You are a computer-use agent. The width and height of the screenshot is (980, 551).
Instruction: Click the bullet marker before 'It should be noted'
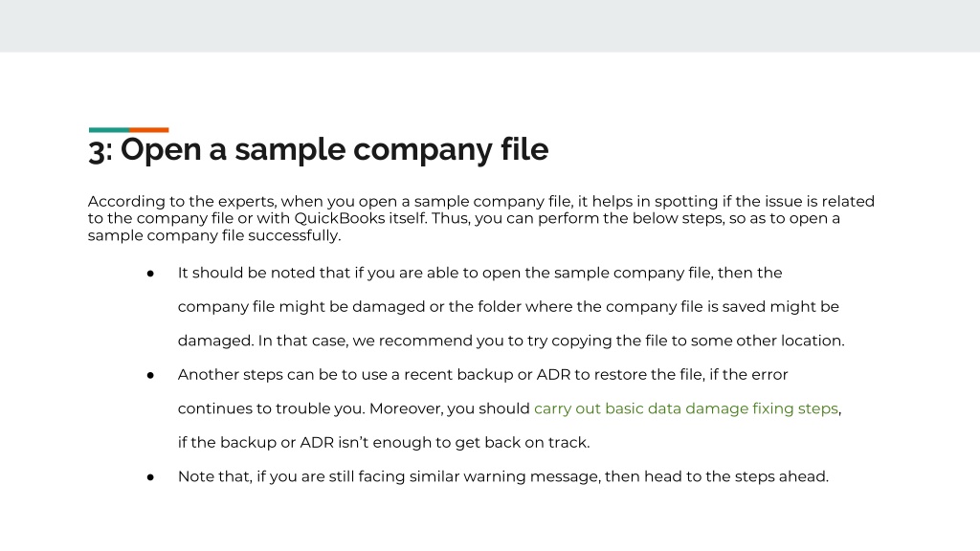point(150,274)
